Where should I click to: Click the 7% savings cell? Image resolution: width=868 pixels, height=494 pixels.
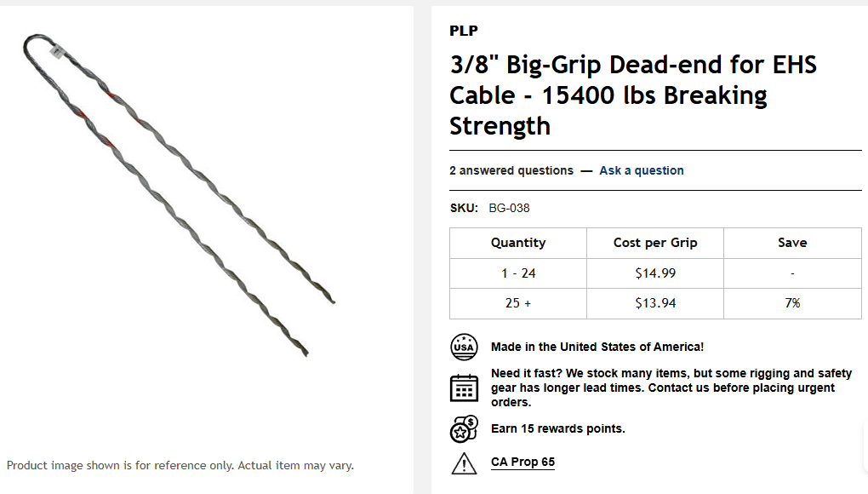tap(792, 303)
